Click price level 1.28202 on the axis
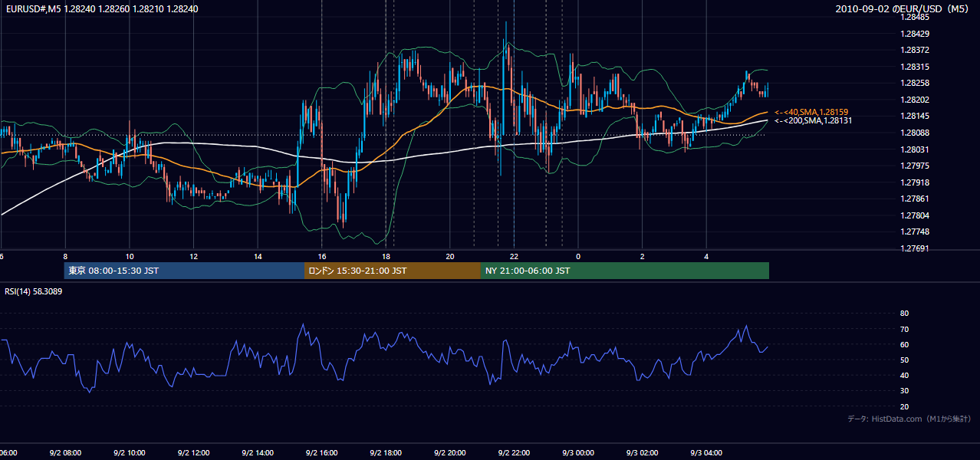980x460 pixels. [x=914, y=100]
